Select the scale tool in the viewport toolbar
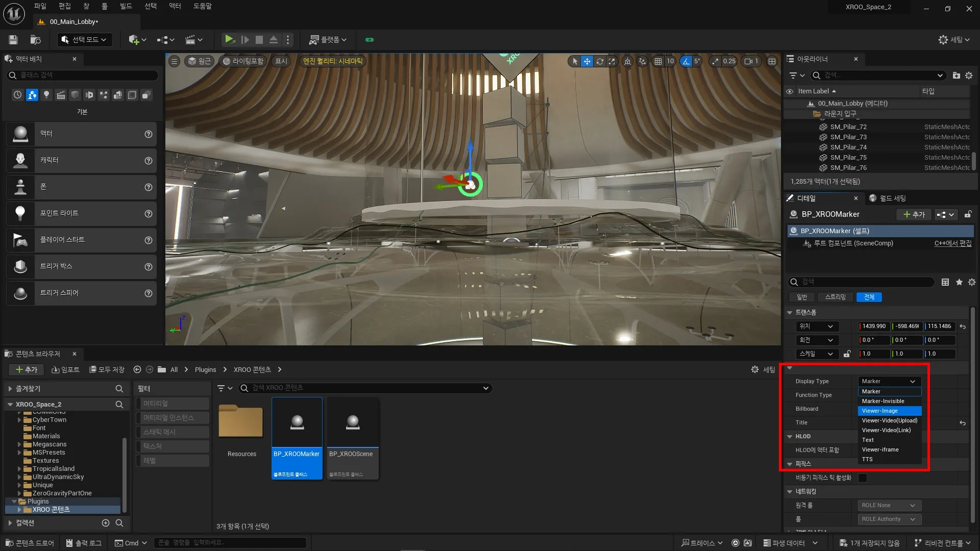The height and width of the screenshot is (551, 980). click(x=612, y=61)
